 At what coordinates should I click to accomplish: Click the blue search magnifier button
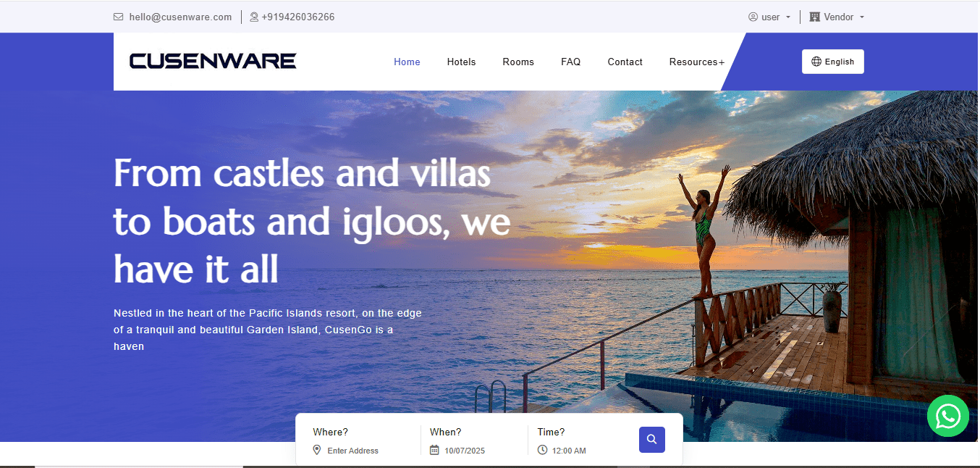(651, 440)
